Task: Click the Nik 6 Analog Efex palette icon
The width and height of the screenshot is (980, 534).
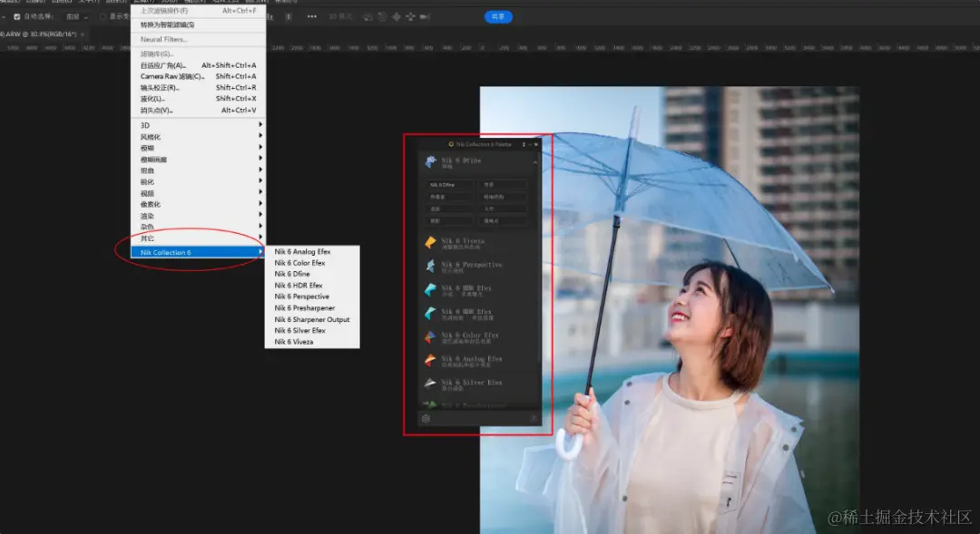Action: 430,360
